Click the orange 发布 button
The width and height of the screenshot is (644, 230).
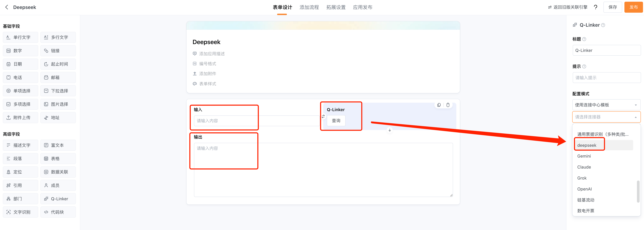pos(634,7)
